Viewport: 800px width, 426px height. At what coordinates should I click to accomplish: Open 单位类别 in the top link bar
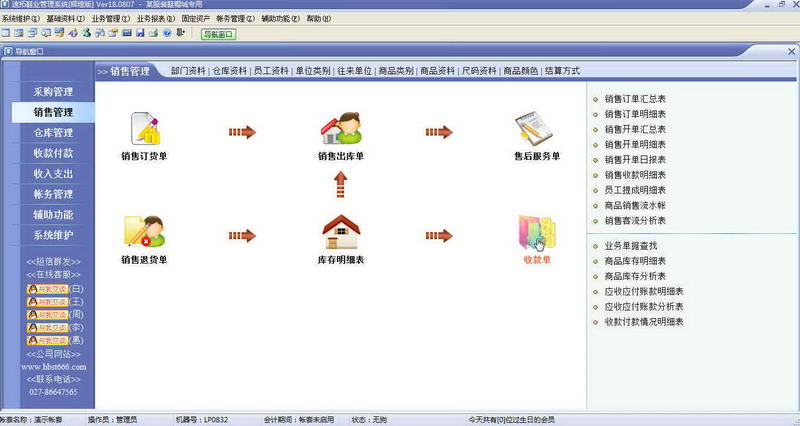(313, 71)
